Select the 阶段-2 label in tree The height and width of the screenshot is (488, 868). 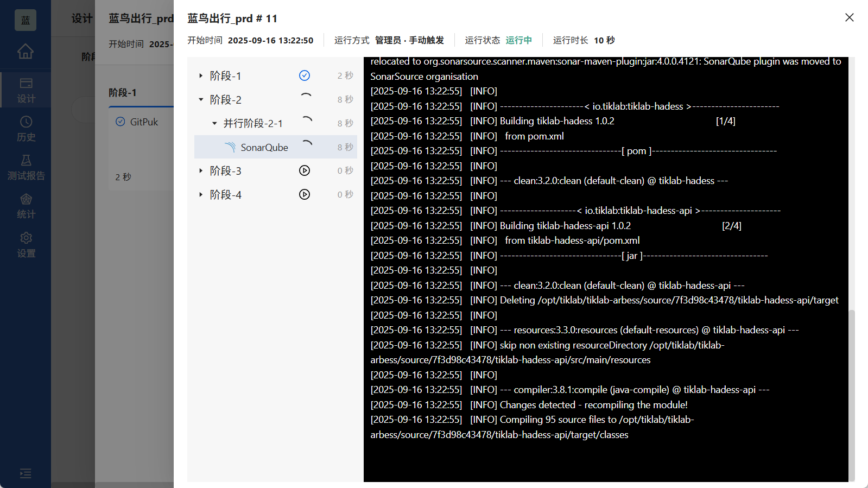tap(225, 100)
